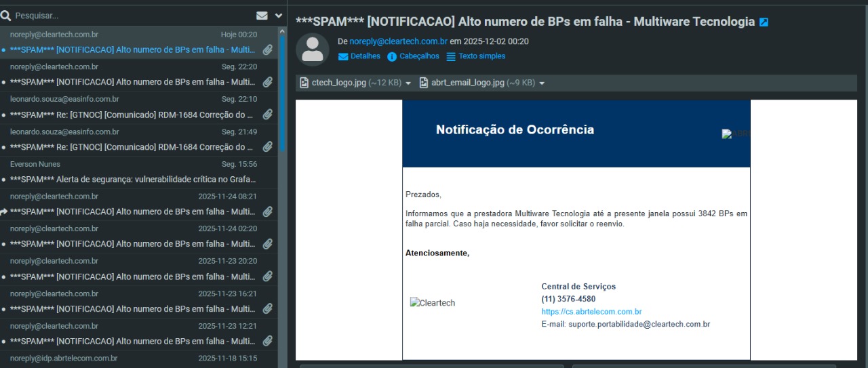Expand abrt_email_logo.jpg attachment dropdown arrow
Image resolution: width=868 pixels, height=368 pixels.
click(x=542, y=83)
